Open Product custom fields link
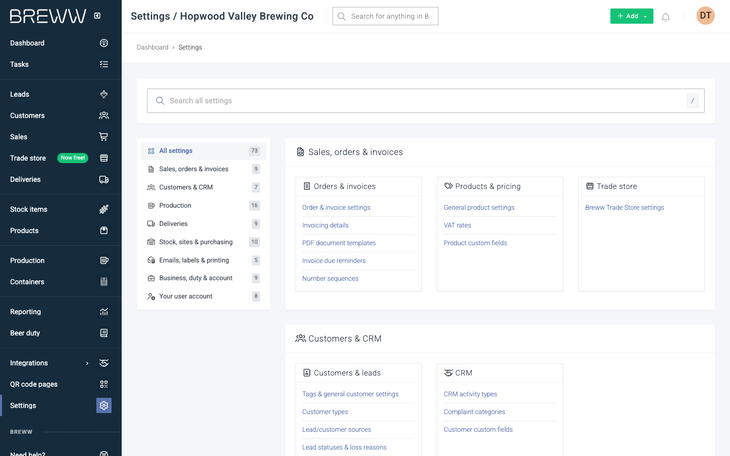 pyautogui.click(x=475, y=243)
